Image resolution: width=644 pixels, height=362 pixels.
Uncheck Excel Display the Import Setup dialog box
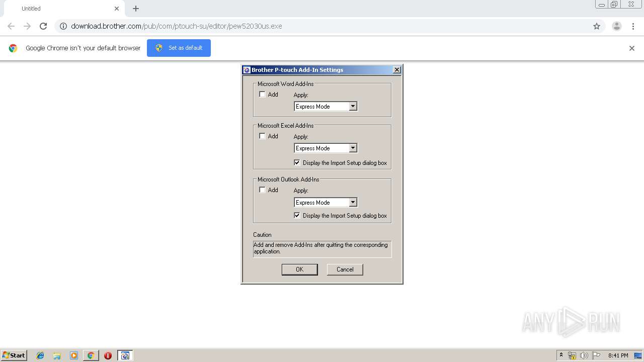[x=297, y=162]
